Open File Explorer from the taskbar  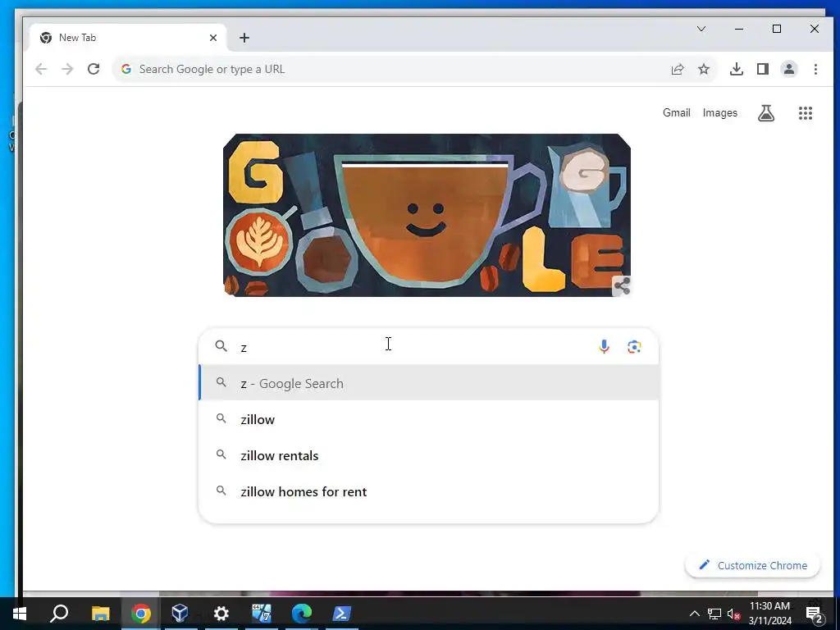(100, 614)
